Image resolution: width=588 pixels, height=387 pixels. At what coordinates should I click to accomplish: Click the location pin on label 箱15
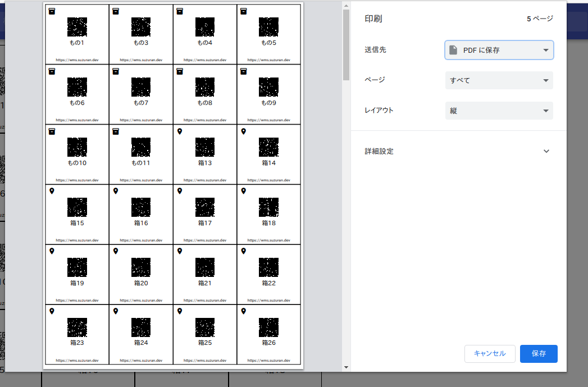pyautogui.click(x=52, y=191)
